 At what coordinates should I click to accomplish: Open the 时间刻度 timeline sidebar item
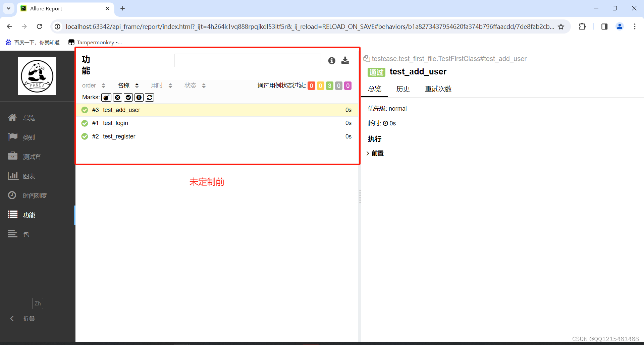[37, 195]
